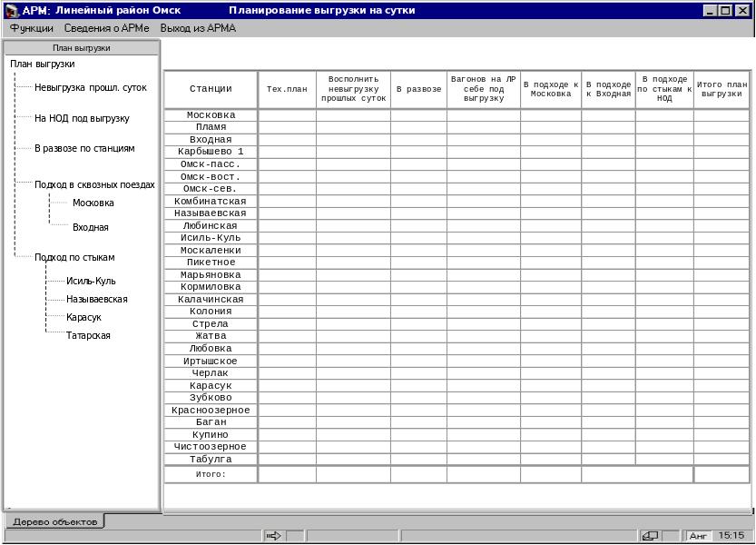The height and width of the screenshot is (545, 756).
Task: Click the Москаленки station row
Action: point(211,250)
